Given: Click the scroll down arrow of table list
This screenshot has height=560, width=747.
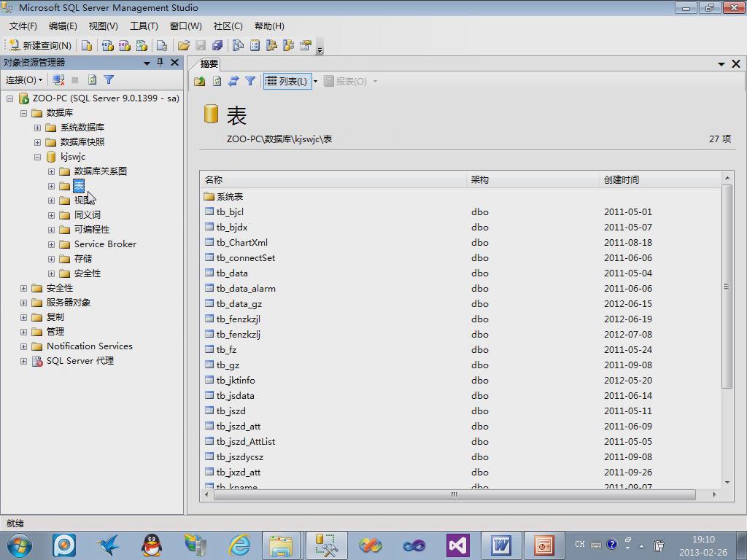Looking at the screenshot, I should coord(727,483).
